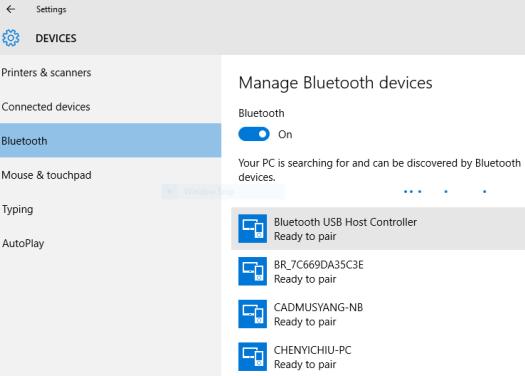Click the Bluetooth USB Host Controller device icon
Viewport: 525px width, 376px height.
(x=252, y=229)
